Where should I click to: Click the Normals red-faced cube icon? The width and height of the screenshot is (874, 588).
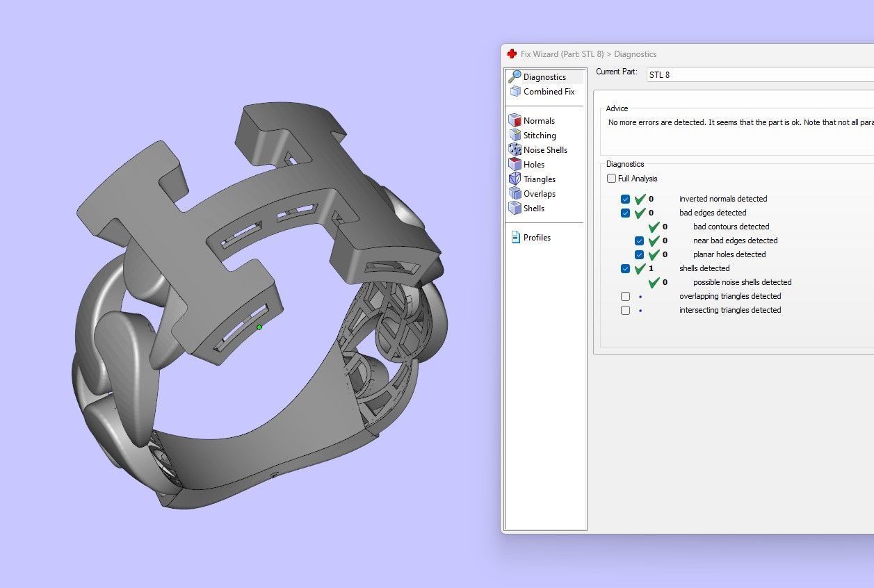[515, 121]
